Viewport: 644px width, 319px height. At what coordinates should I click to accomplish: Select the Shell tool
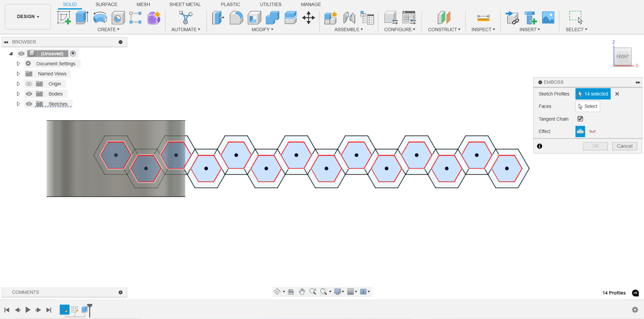click(x=255, y=17)
